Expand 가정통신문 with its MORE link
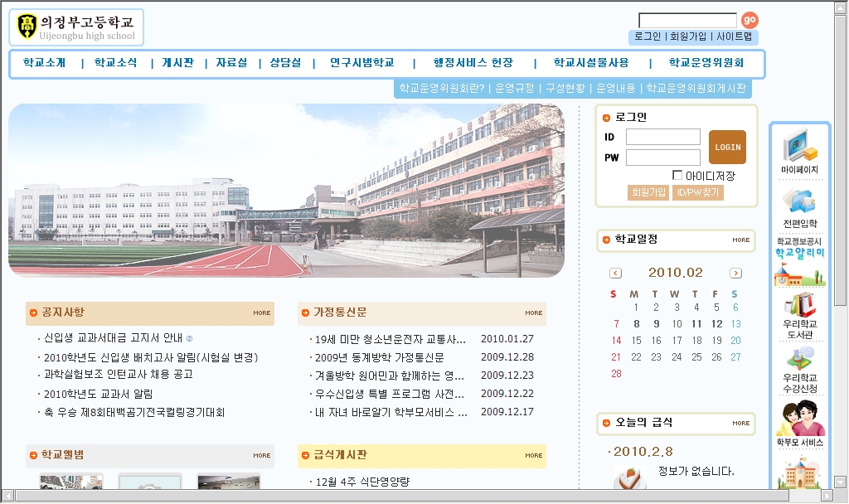The image size is (849, 504). [x=533, y=313]
